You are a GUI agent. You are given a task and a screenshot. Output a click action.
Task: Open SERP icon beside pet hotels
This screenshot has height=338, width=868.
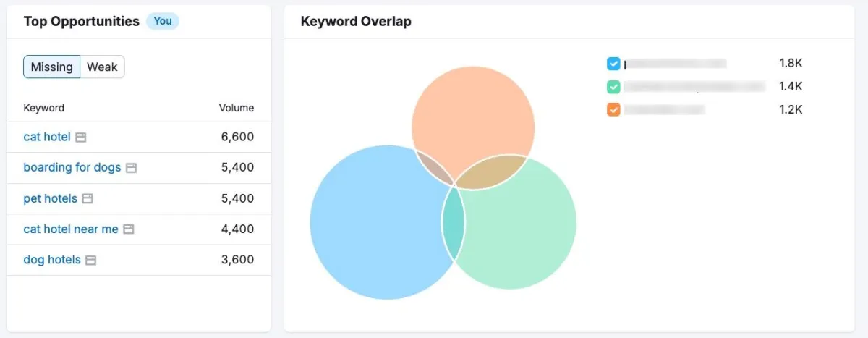click(x=88, y=198)
